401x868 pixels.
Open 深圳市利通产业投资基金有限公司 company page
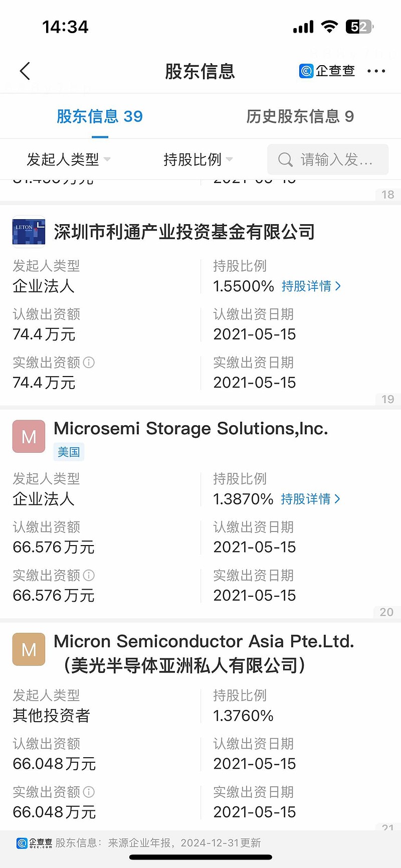coord(184,232)
